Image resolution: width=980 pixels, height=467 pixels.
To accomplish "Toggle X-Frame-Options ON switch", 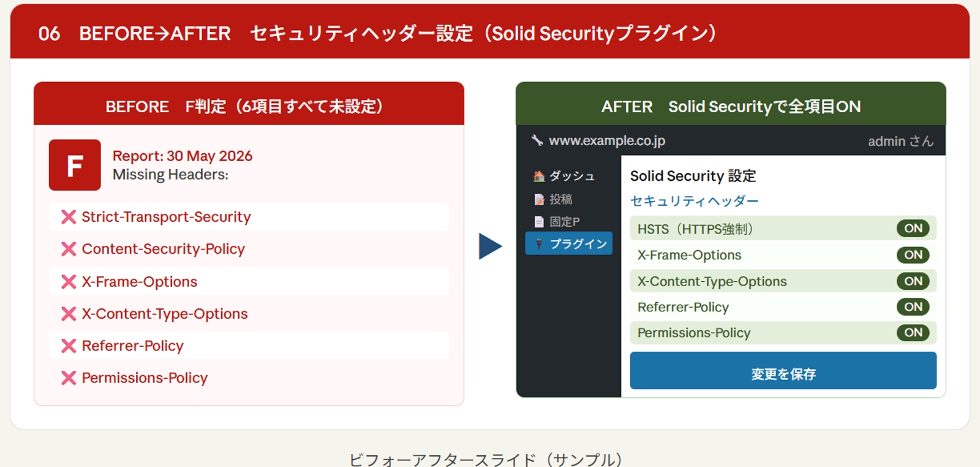I will [x=913, y=255].
